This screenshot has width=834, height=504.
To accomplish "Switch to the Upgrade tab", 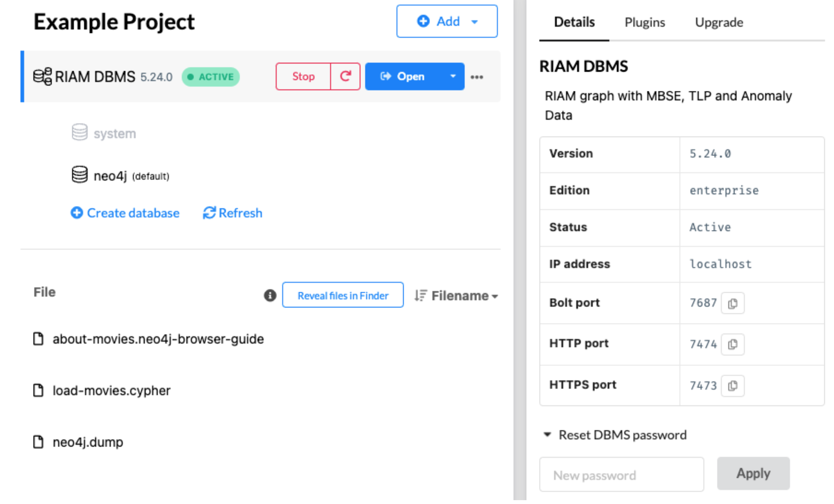I will point(719,22).
